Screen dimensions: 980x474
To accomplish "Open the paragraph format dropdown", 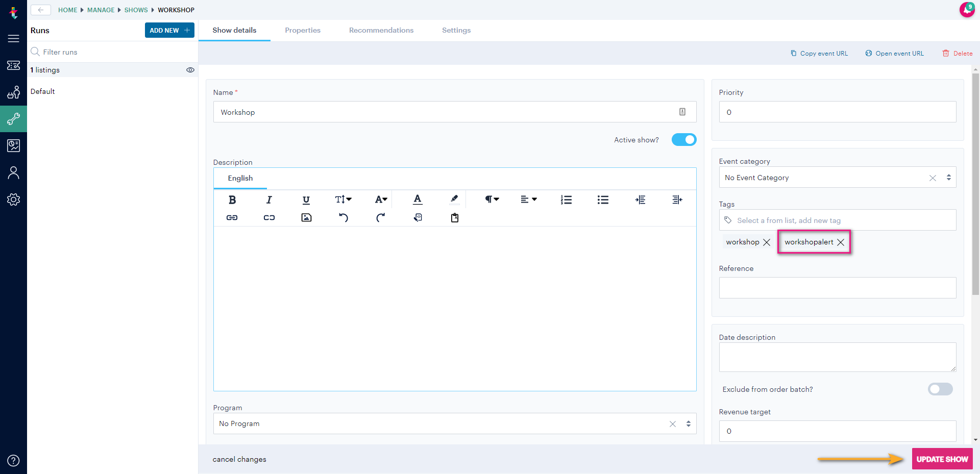I will click(x=492, y=199).
